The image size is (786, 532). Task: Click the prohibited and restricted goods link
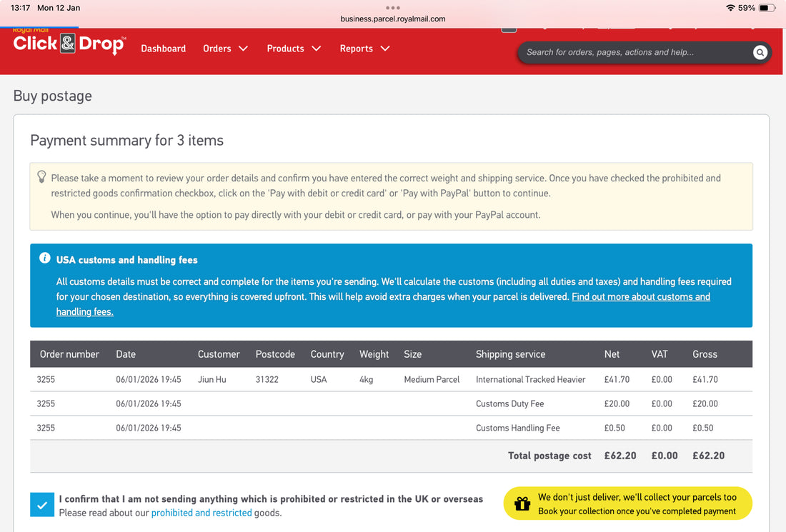tap(202, 513)
